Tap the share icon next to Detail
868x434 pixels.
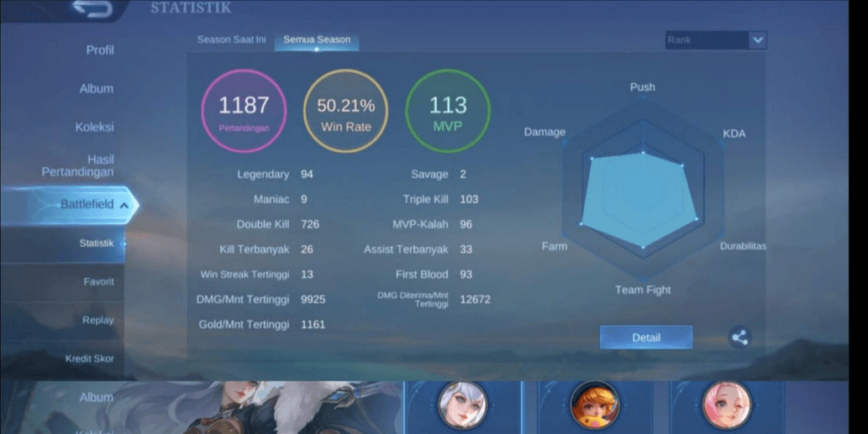click(x=739, y=337)
